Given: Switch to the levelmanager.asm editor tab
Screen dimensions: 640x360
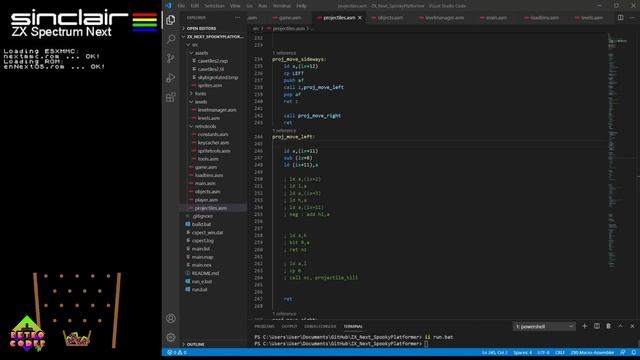Looking at the screenshot, I should pos(444,18).
